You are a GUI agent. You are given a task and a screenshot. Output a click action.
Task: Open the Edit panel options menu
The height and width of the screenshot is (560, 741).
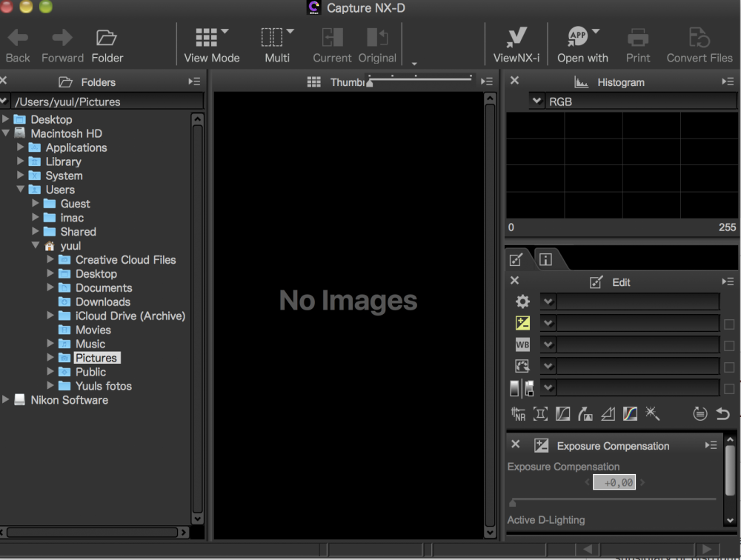tap(728, 281)
